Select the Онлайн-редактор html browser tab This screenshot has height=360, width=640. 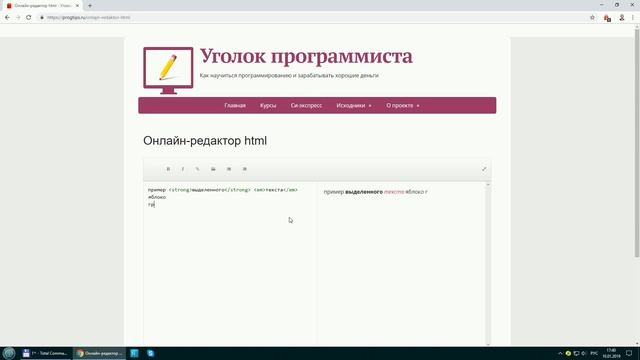[43, 6]
